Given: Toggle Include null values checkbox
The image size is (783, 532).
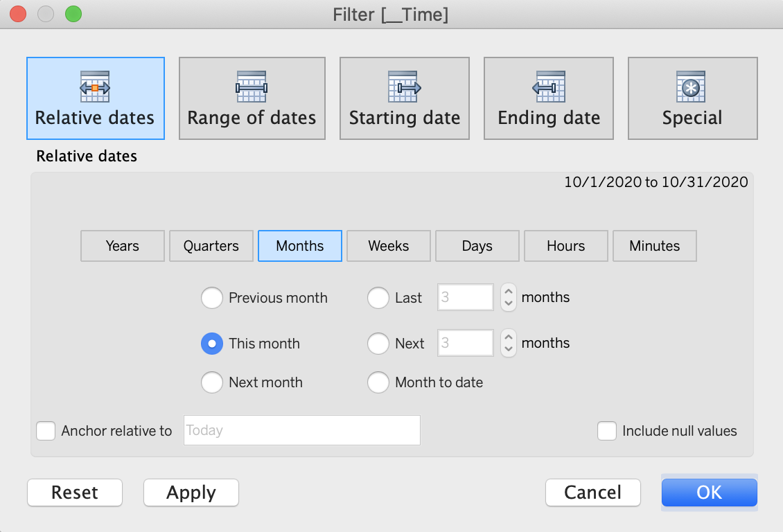Looking at the screenshot, I should click(607, 431).
